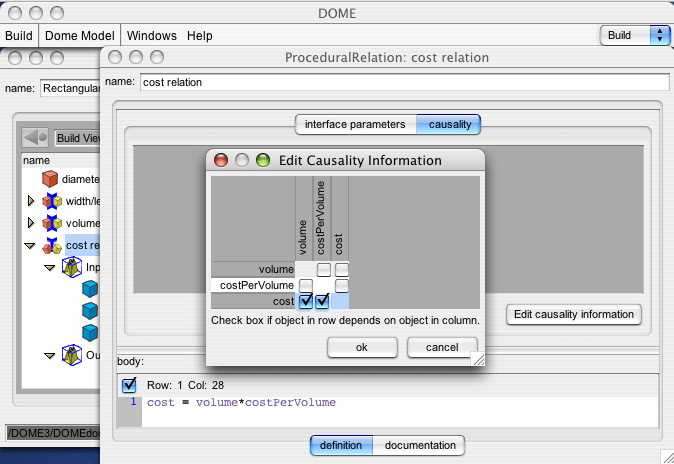Expand the volume tree node
The image size is (674, 464).
(31, 222)
